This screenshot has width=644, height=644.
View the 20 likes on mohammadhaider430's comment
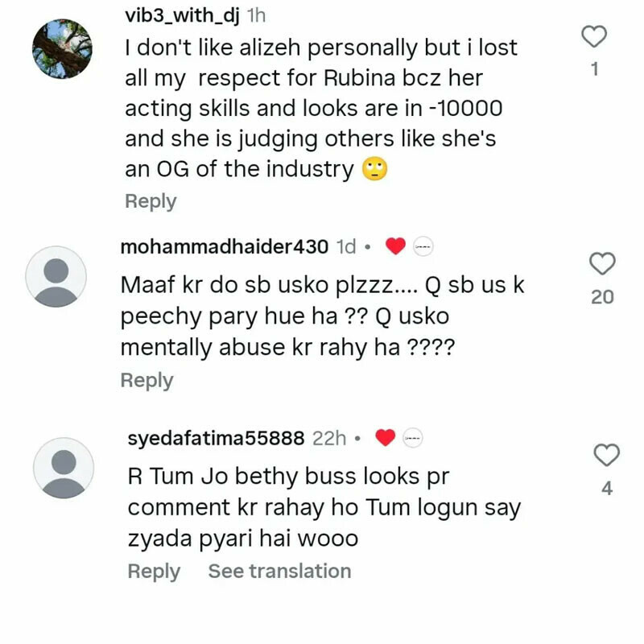[602, 297]
